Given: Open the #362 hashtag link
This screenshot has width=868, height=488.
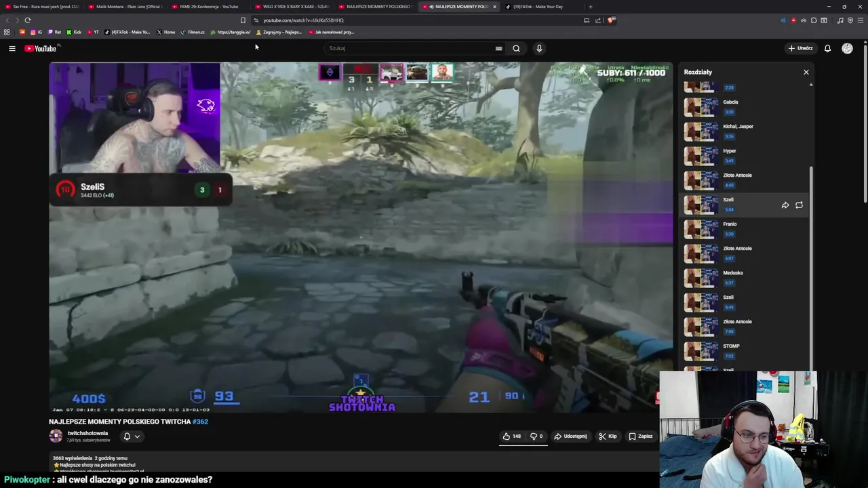Looking at the screenshot, I should point(200,422).
